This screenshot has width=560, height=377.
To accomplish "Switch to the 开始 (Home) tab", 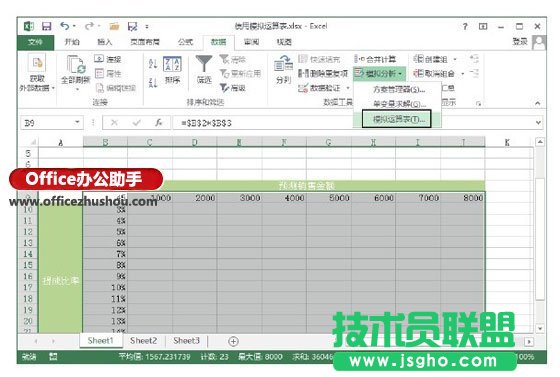I will click(72, 42).
